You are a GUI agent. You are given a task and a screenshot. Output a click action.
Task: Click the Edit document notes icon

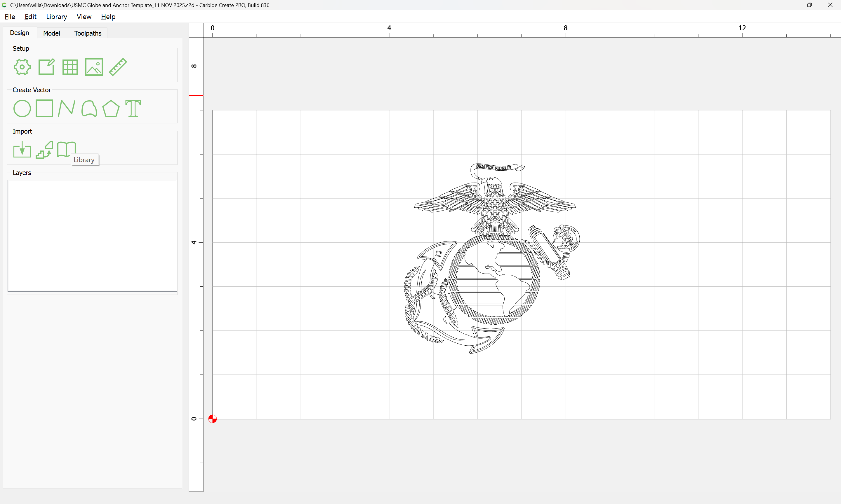tap(46, 67)
